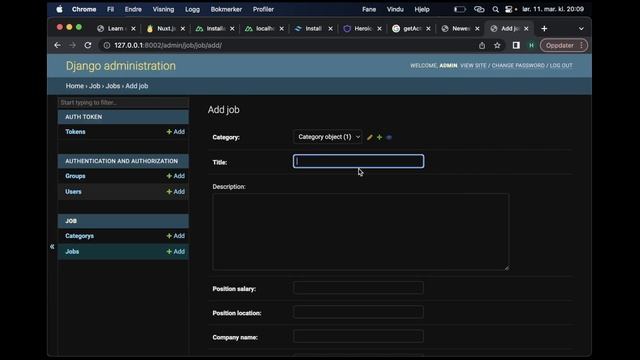Click the battery icon in menu bar

tap(460, 9)
